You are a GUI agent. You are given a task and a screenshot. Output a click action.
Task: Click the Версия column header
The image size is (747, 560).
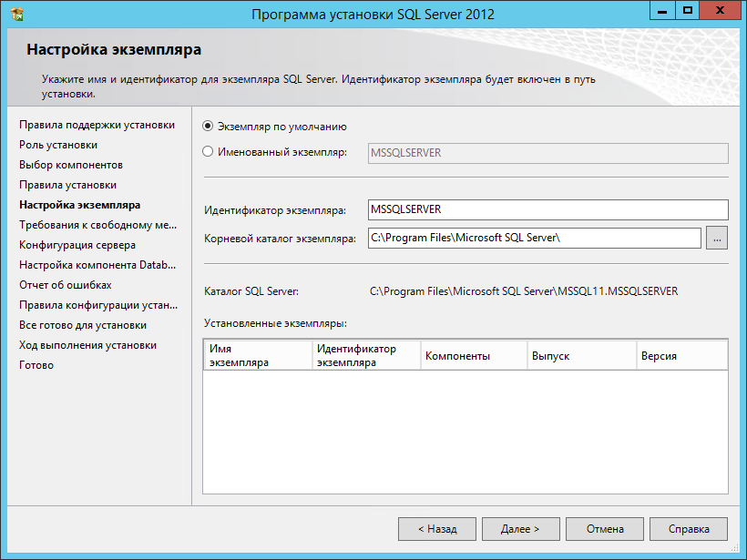[681, 355]
